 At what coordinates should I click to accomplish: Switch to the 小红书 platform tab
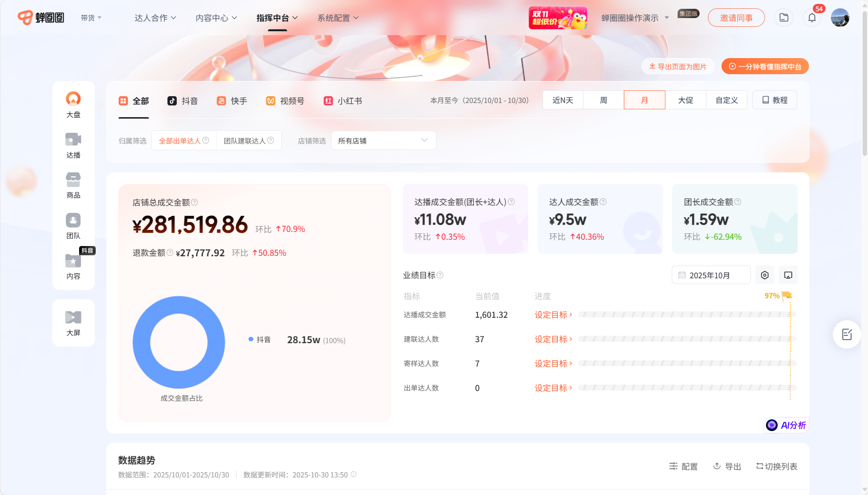(x=343, y=101)
